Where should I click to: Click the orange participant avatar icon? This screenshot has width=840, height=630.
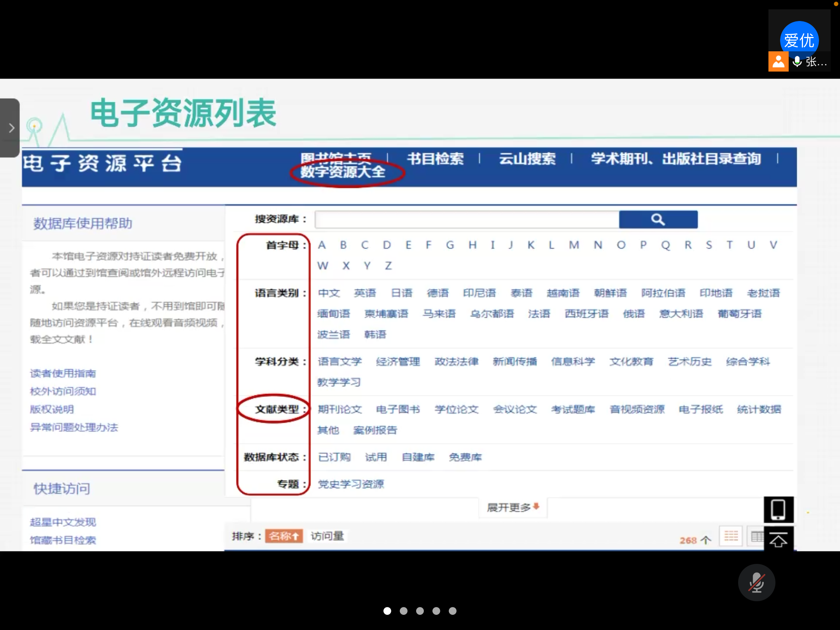pyautogui.click(x=778, y=62)
